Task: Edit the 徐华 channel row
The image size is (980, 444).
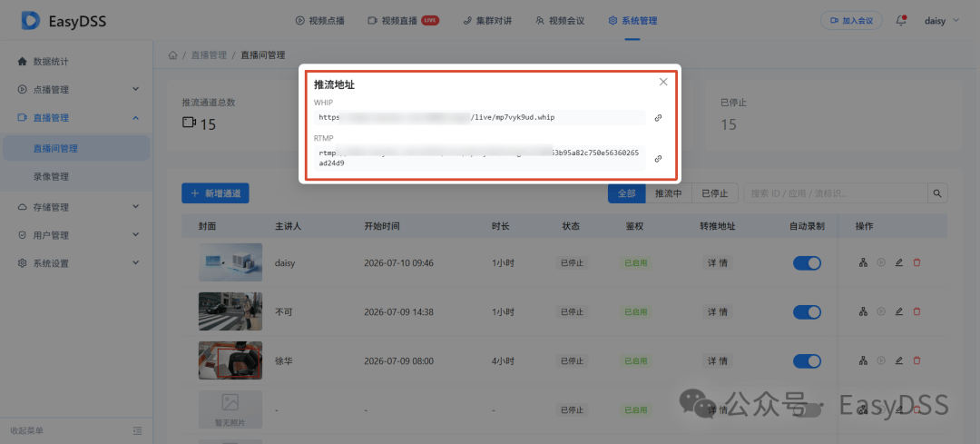Action: 898,360
